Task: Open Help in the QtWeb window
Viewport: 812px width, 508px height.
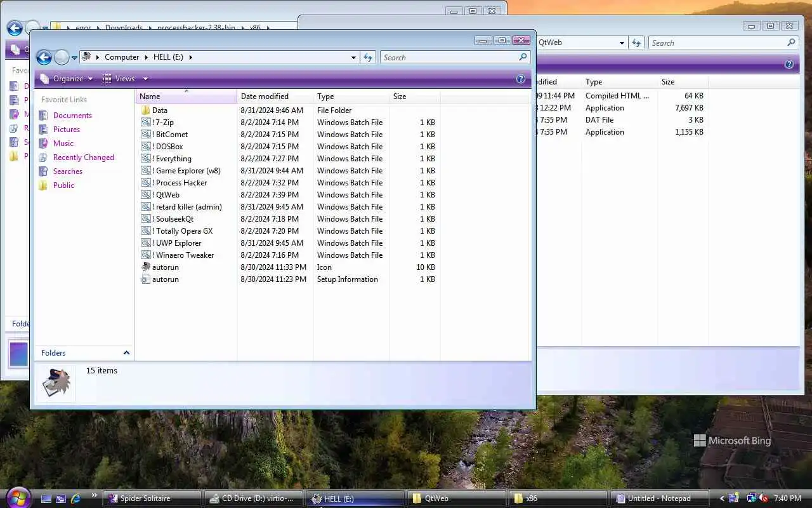Action: [789, 64]
